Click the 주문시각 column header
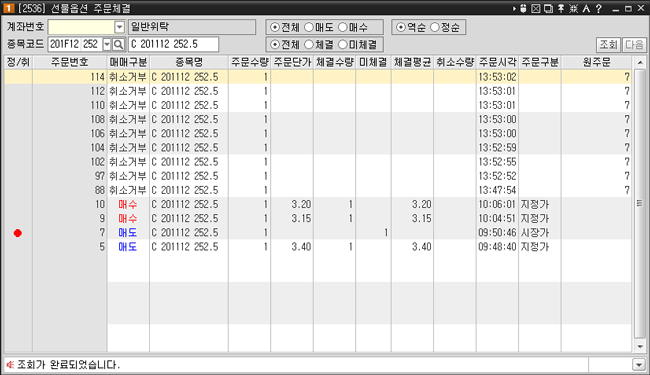 pos(497,63)
